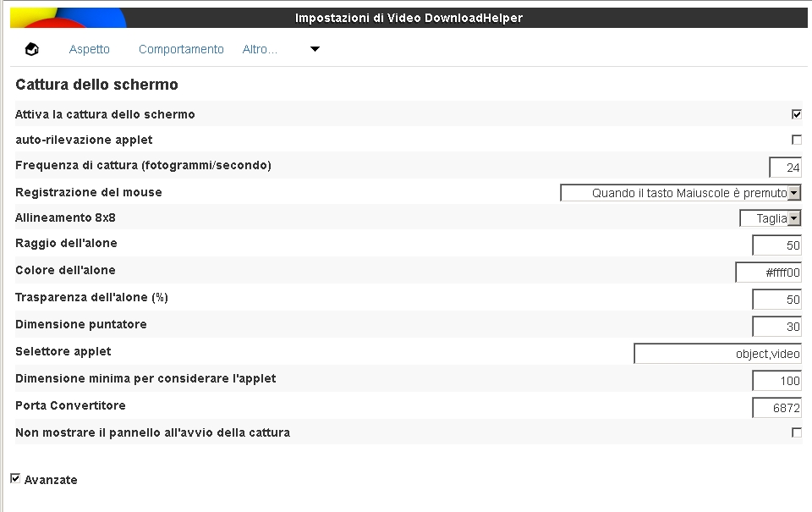Click the 'Selettore applet' field with object,video
This screenshot has width=812, height=512.
point(718,354)
